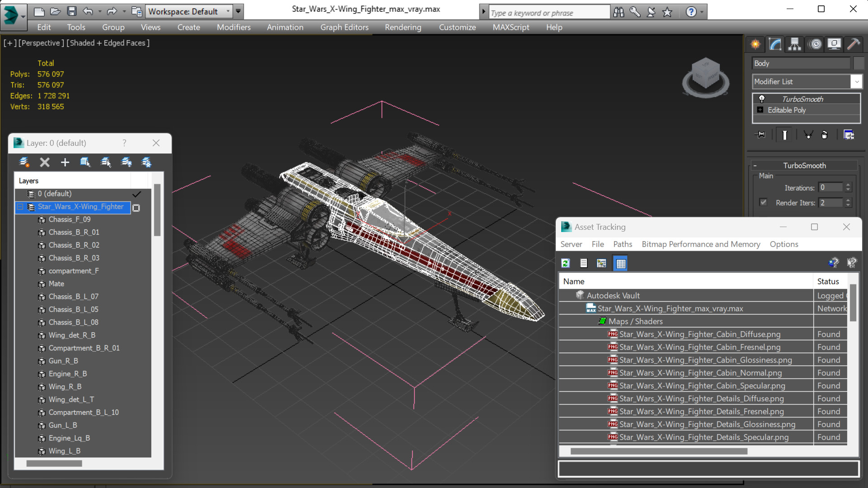The image size is (868, 488).
Task: Expand the quick access toolbar options arrow
Action: click(238, 11)
